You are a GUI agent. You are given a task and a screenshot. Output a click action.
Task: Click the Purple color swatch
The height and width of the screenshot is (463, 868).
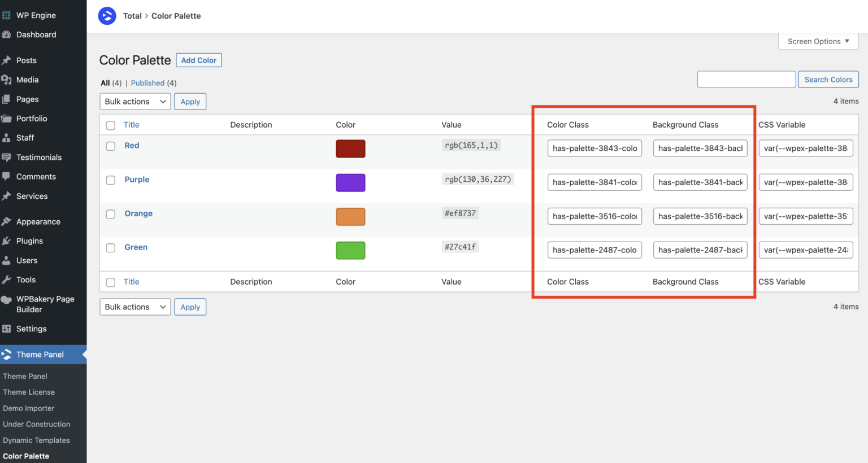350,182
